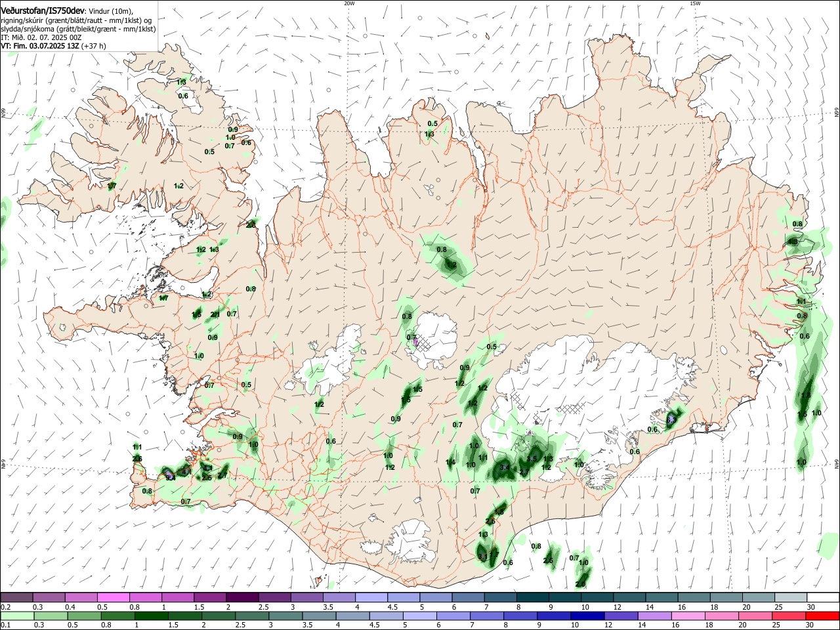
Task: Click the 3.4 precipitation value on the map
Action: pyautogui.click(x=505, y=467)
